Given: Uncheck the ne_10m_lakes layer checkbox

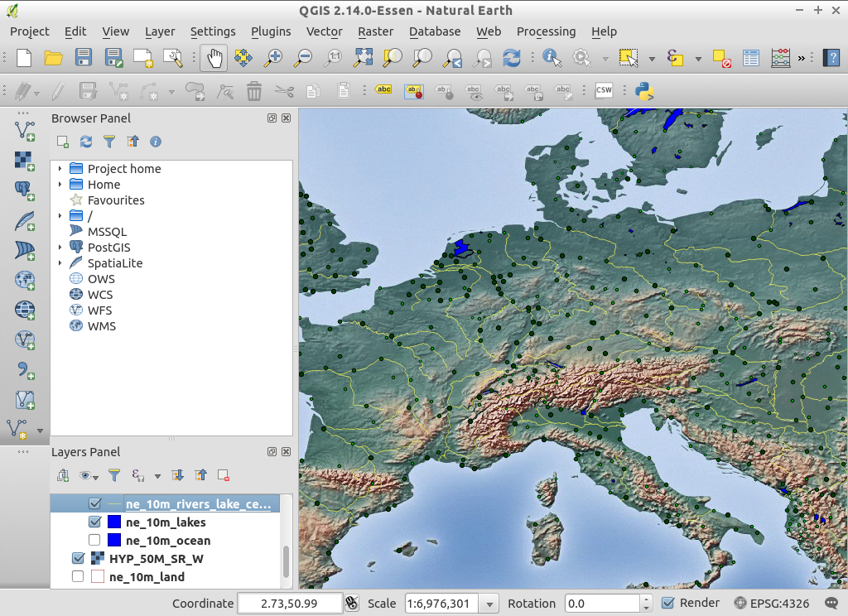Looking at the screenshot, I should 94,522.
